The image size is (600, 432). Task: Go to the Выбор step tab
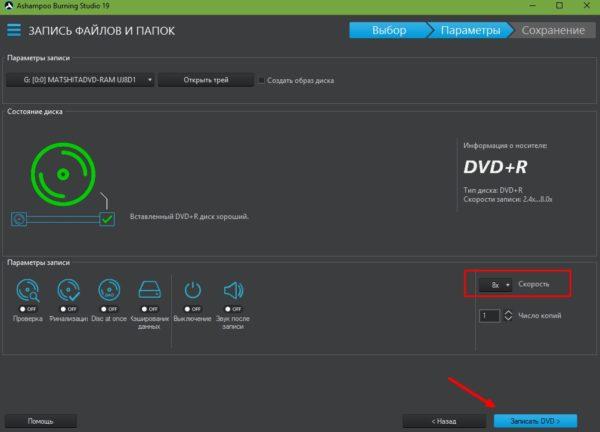pyautogui.click(x=389, y=30)
